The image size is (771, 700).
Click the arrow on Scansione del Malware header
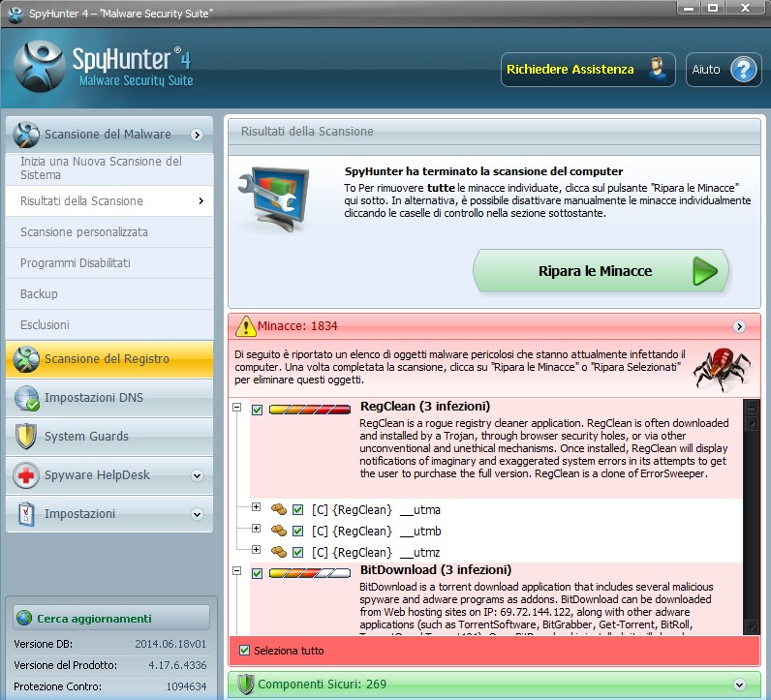point(198,135)
